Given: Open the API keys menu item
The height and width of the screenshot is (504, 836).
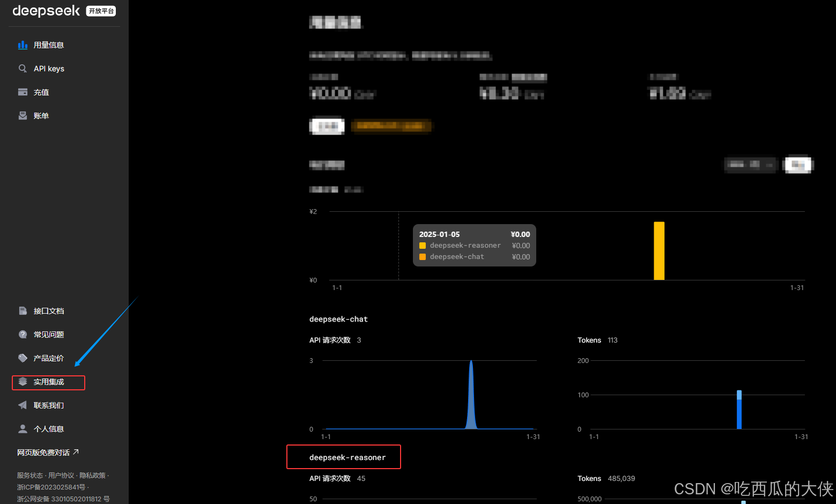Looking at the screenshot, I should (x=49, y=69).
